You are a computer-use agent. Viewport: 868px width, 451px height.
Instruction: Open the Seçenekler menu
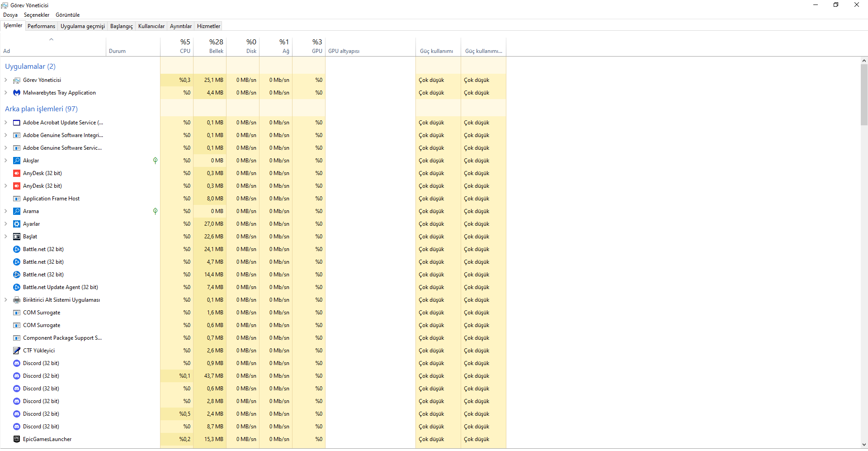coord(37,15)
